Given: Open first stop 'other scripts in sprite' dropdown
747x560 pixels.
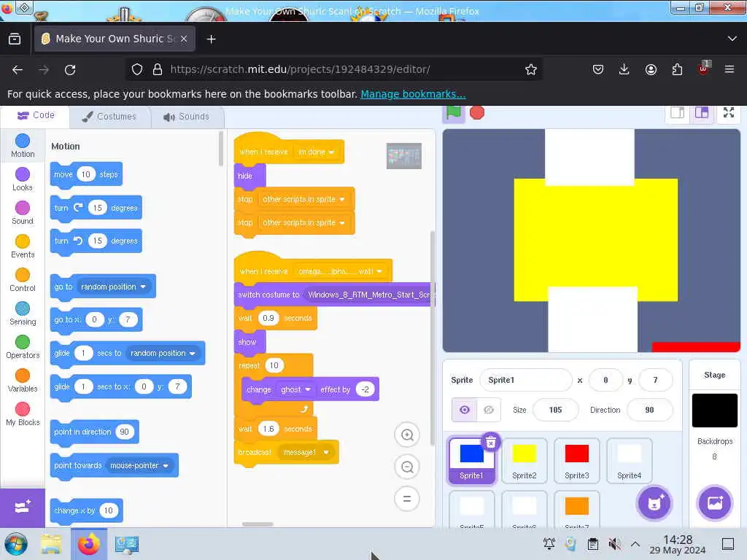Looking at the screenshot, I should [303, 199].
